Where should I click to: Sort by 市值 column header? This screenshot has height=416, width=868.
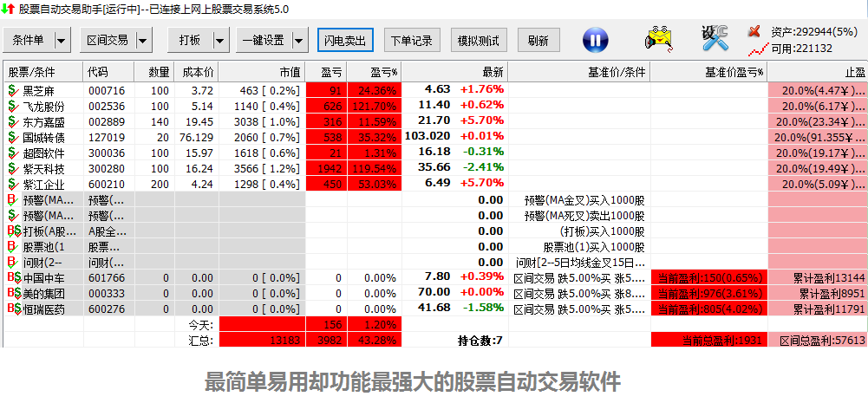pyautogui.click(x=262, y=72)
